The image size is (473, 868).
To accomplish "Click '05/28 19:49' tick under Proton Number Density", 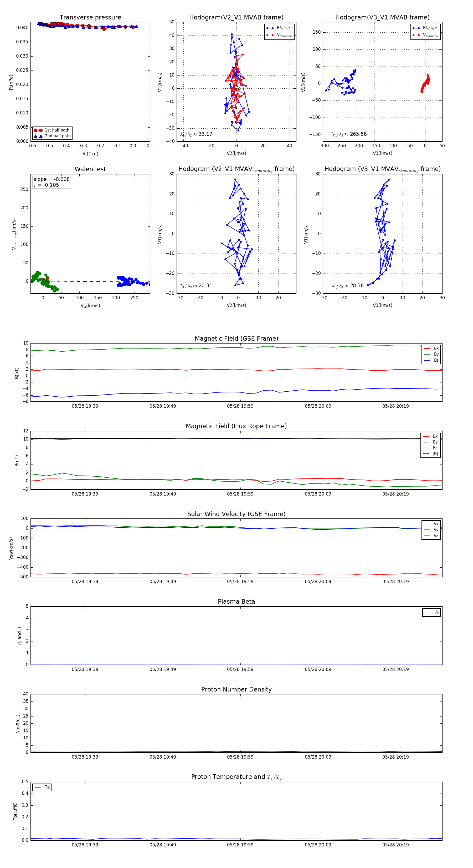I will point(163,757).
